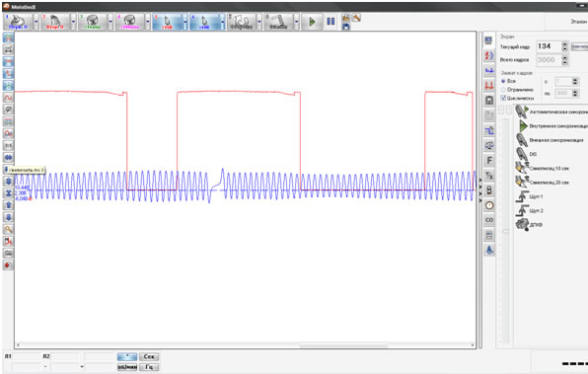Open dropdown arrow beside channel 2 button
Image resolution: width=588 pixels, height=374 pixels.
click(73, 22)
